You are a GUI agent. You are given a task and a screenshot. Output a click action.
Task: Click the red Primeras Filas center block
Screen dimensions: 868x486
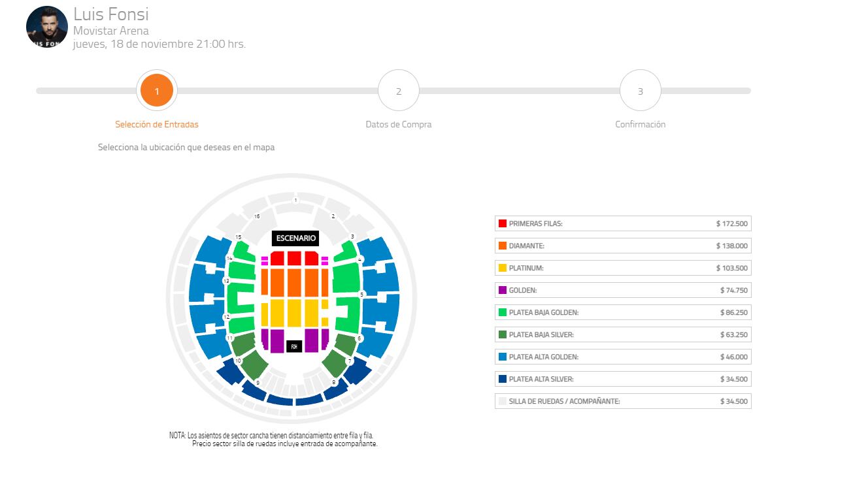pyautogui.click(x=294, y=259)
